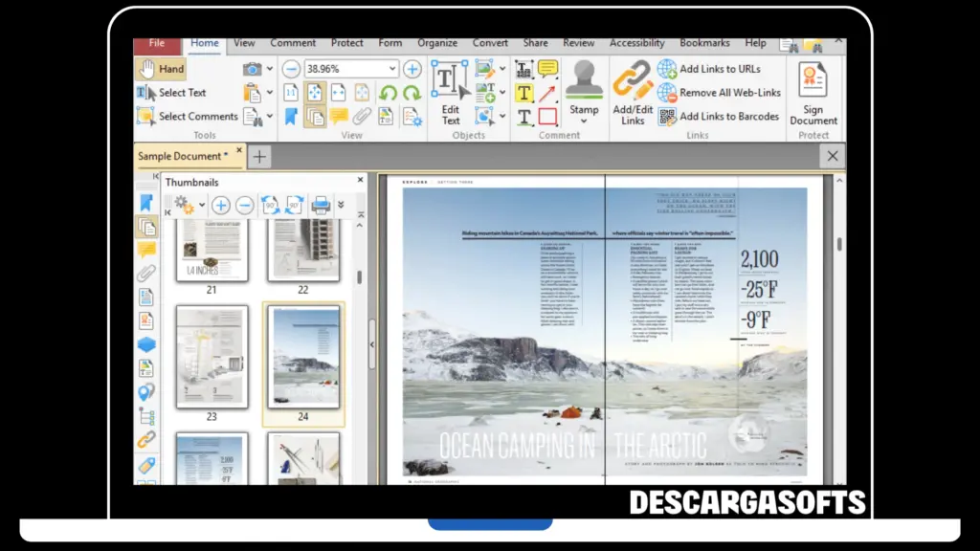Switch to the Comment ribbon tab
Screen dimensions: 980x551
pyautogui.click(x=292, y=43)
